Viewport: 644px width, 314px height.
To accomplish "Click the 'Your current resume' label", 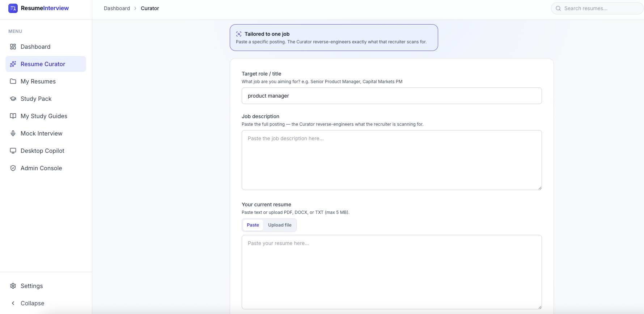I will point(266,205).
